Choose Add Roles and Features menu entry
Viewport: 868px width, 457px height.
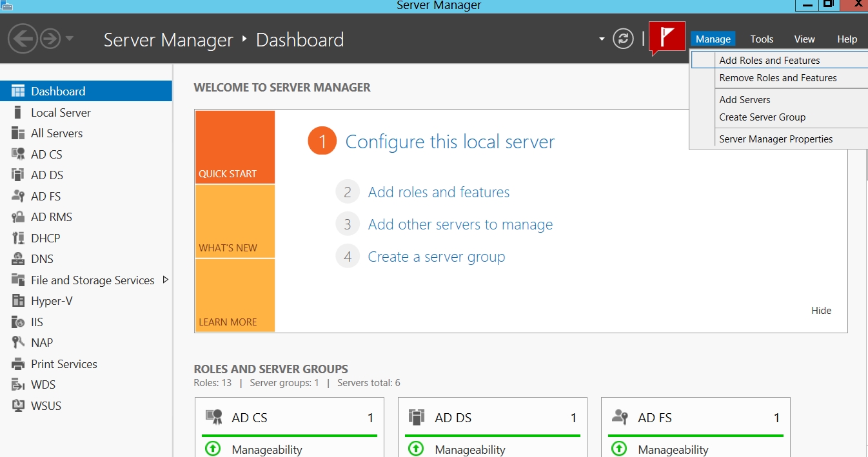click(769, 61)
